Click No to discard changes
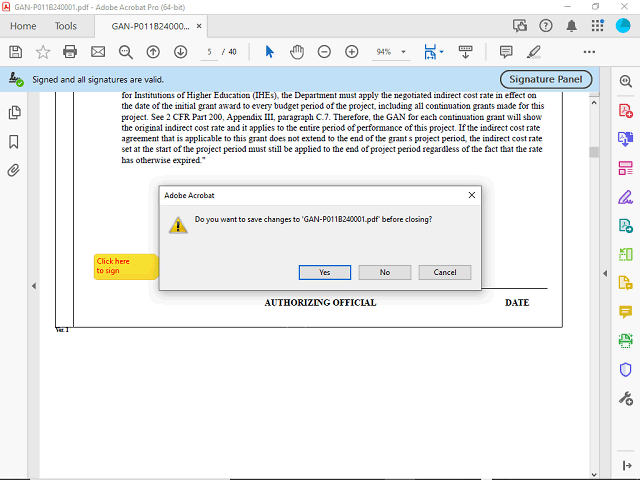This screenshot has height=480, width=640. pos(384,272)
